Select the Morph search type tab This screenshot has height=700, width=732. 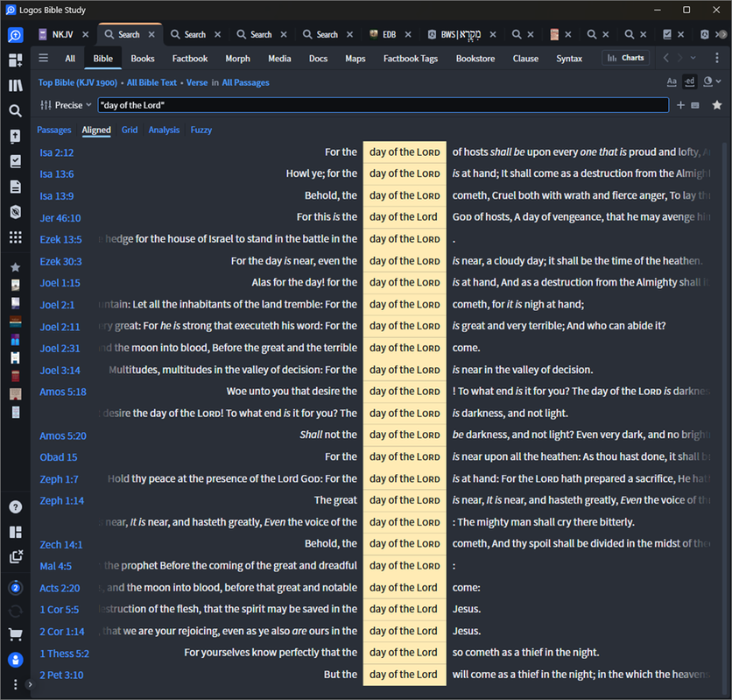pyautogui.click(x=237, y=59)
